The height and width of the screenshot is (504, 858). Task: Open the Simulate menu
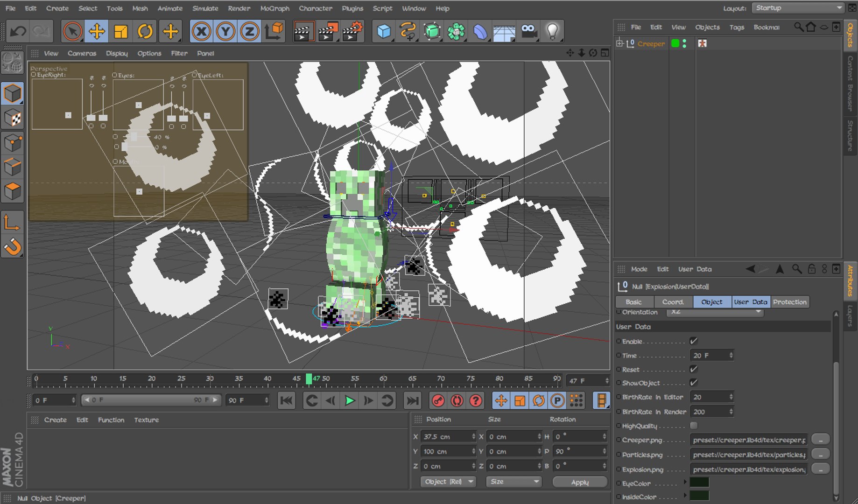coord(205,8)
